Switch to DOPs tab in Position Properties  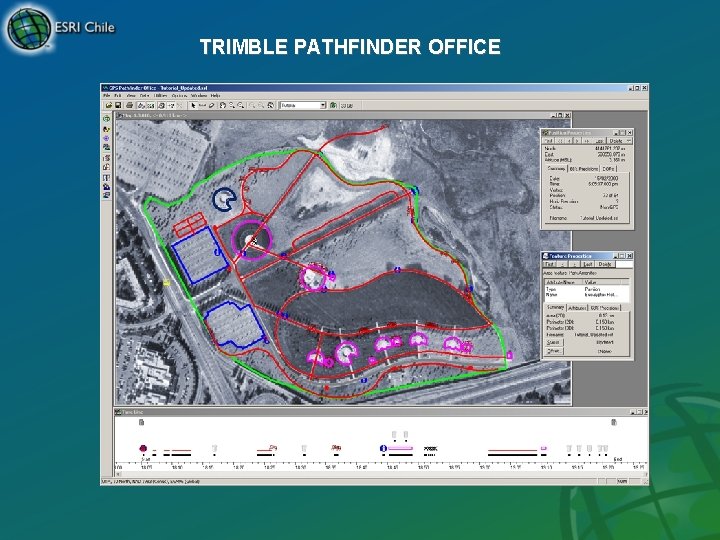[608, 169]
